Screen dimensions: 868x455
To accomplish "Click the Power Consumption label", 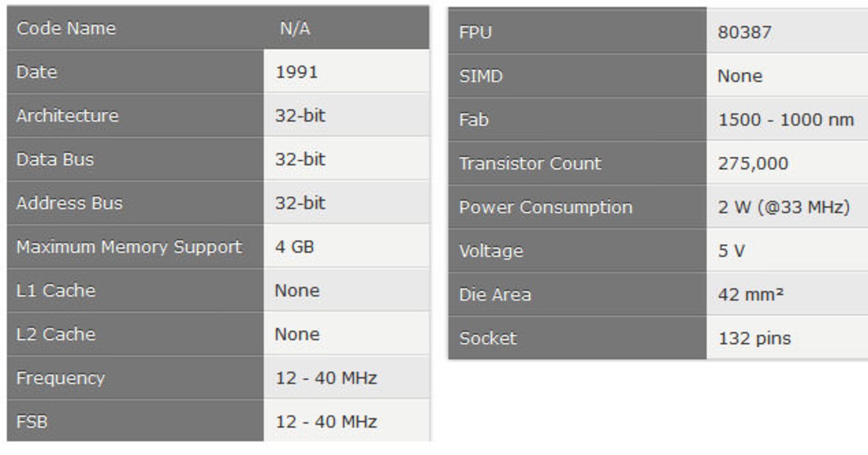I will click(x=546, y=207).
